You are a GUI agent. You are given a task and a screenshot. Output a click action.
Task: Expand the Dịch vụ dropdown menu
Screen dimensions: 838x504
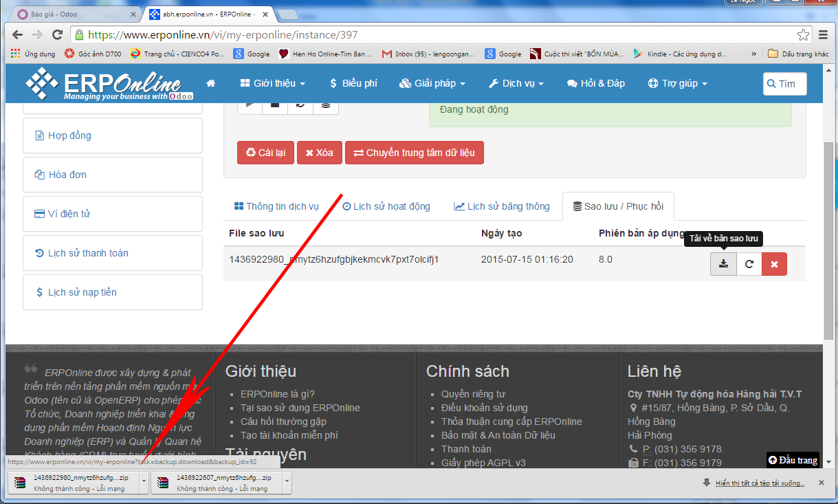(x=516, y=83)
